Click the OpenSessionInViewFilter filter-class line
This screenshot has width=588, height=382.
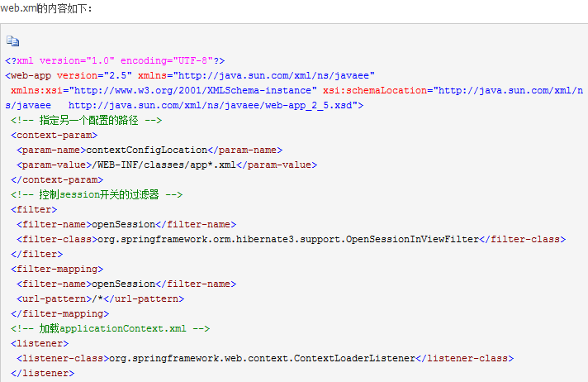point(291,239)
